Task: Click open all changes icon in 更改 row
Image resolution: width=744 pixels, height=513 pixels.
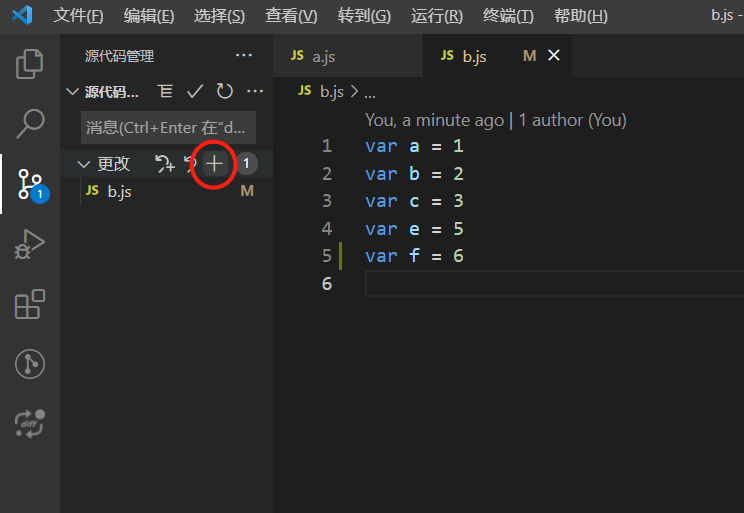Action: (165, 164)
